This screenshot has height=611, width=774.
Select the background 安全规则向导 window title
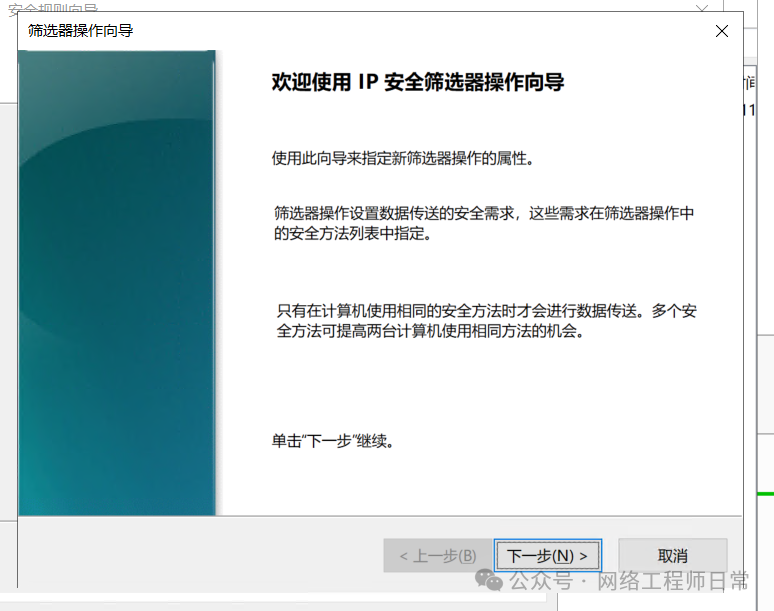pyautogui.click(x=53, y=7)
